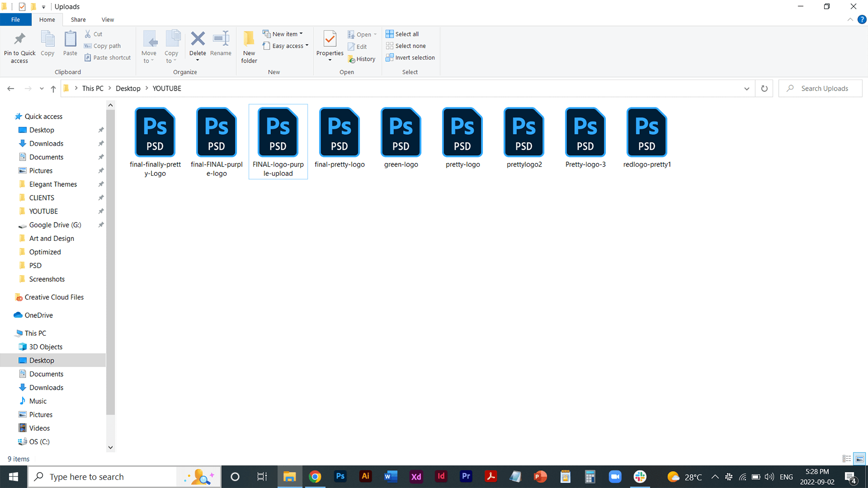Click Select none in the ribbon

pyautogui.click(x=407, y=46)
